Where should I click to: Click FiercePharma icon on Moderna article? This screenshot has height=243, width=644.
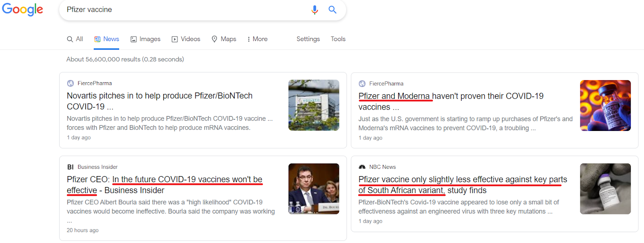tap(362, 84)
